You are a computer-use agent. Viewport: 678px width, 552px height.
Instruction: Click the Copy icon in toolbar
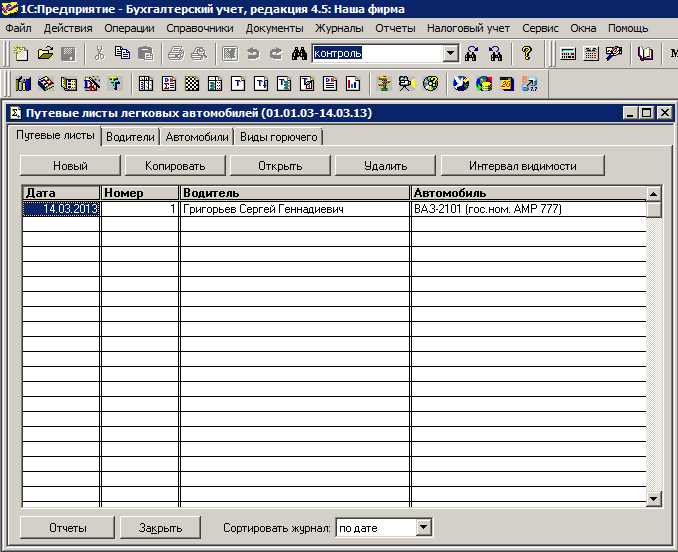122,54
